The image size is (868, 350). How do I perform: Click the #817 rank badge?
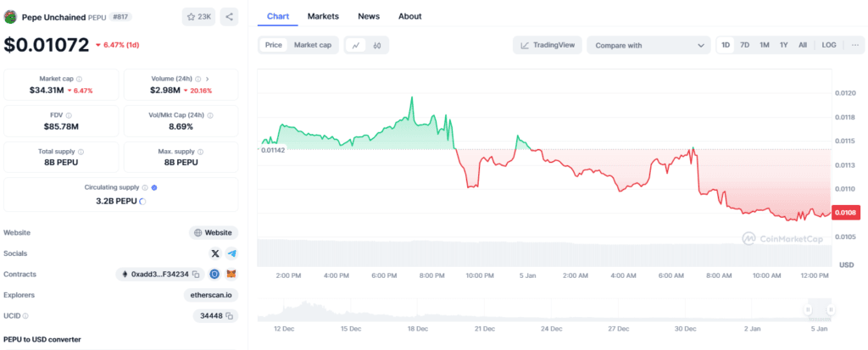point(120,17)
